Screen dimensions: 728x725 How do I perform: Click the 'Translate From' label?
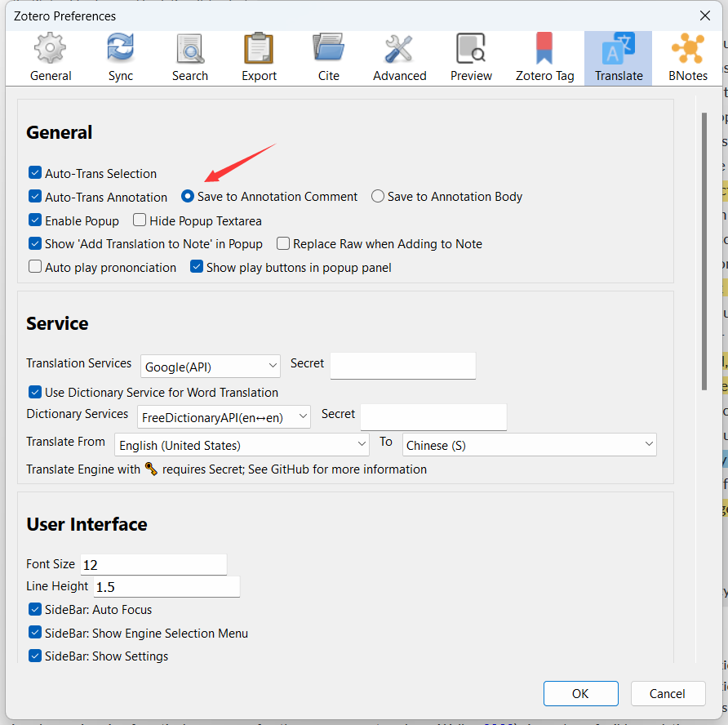point(65,441)
